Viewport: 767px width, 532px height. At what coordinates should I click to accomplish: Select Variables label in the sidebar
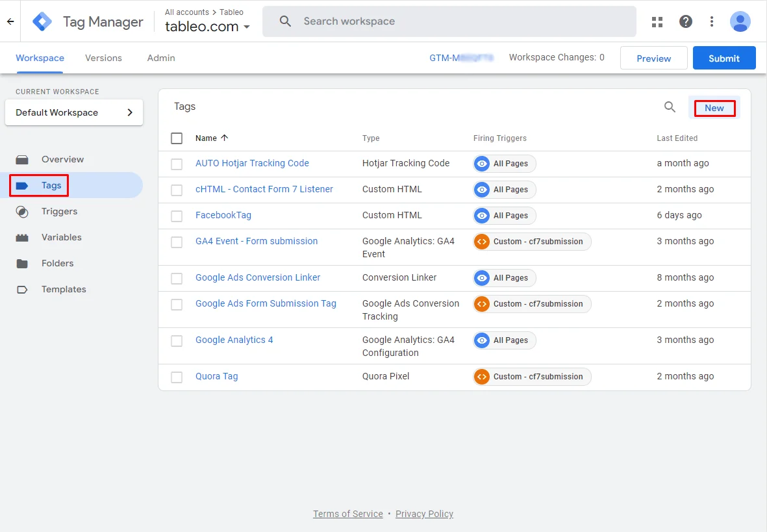[x=62, y=237]
